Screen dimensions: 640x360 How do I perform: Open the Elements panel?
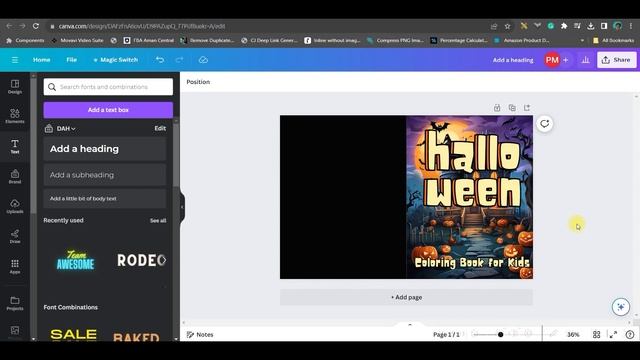click(15, 116)
